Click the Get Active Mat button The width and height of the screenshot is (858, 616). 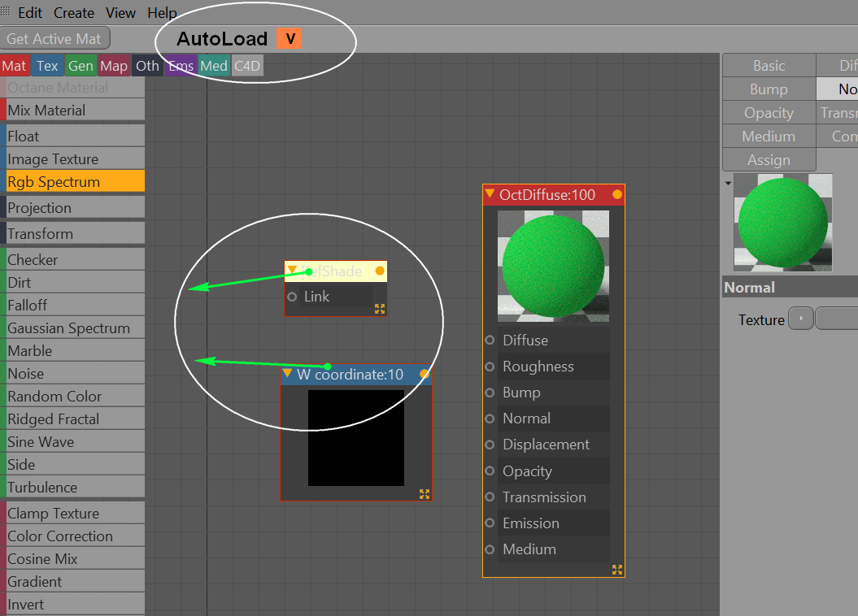[x=54, y=39]
